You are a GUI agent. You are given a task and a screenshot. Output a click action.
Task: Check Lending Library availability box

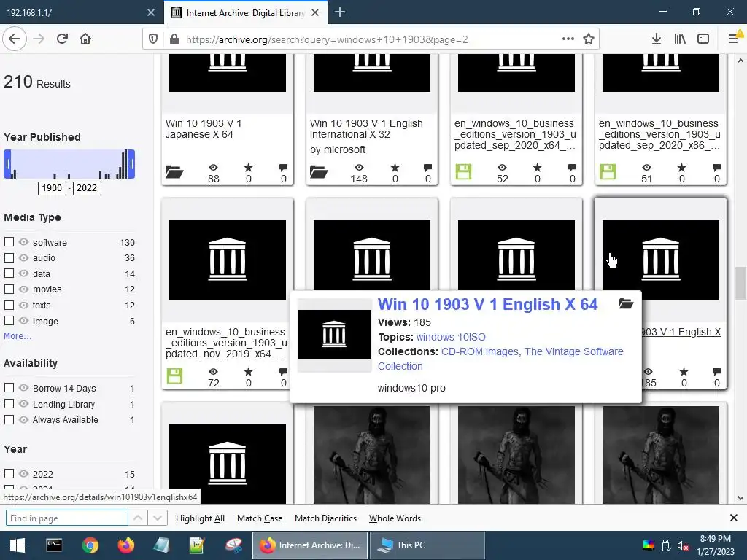[9, 404]
